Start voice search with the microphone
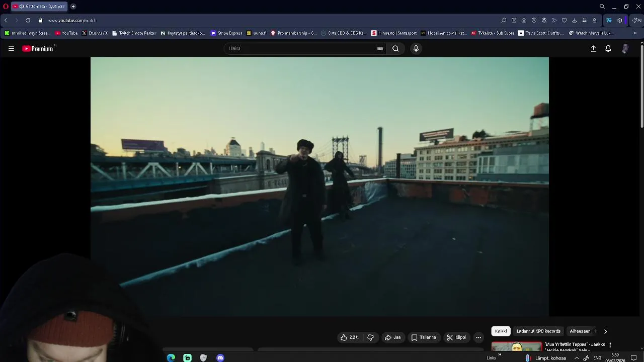The height and width of the screenshot is (362, 644). pyautogui.click(x=416, y=49)
